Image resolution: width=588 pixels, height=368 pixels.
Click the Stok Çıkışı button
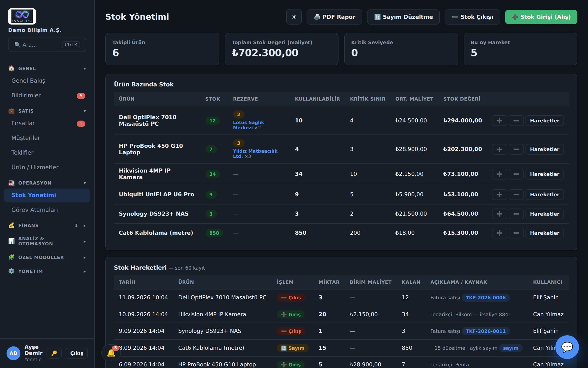[x=472, y=17]
